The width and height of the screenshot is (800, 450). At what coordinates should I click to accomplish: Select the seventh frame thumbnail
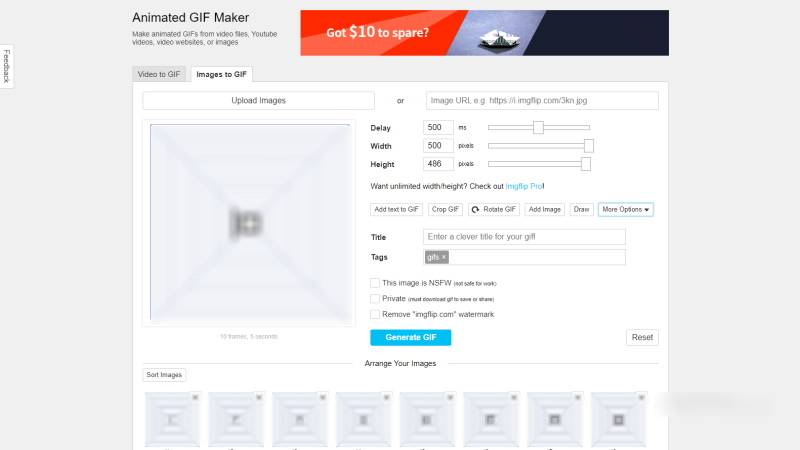(x=555, y=420)
